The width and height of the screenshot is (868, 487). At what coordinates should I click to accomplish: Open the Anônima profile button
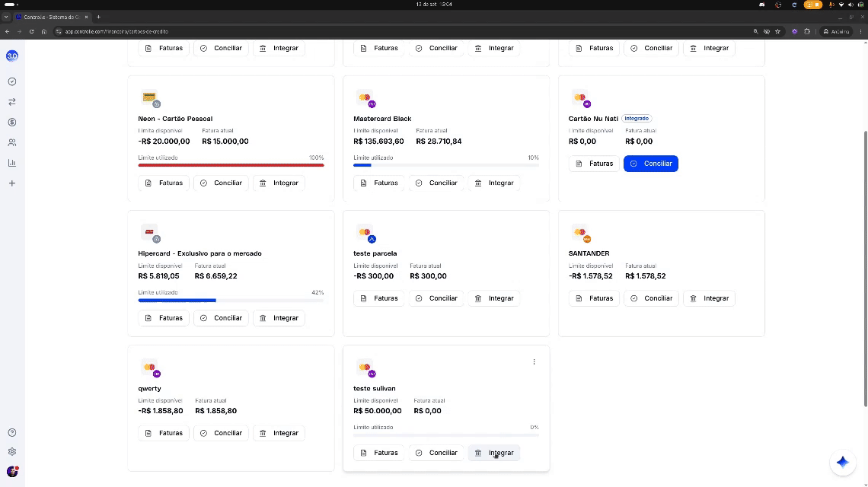pyautogui.click(x=836, y=31)
